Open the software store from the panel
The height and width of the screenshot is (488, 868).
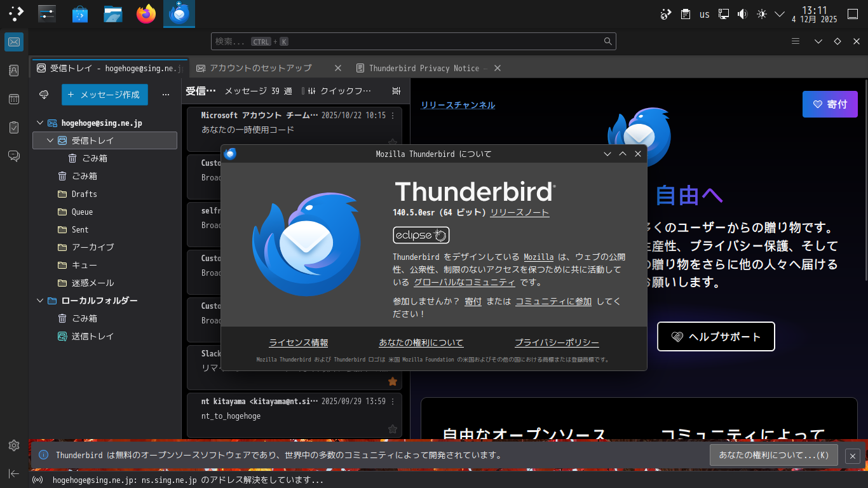tap(80, 14)
